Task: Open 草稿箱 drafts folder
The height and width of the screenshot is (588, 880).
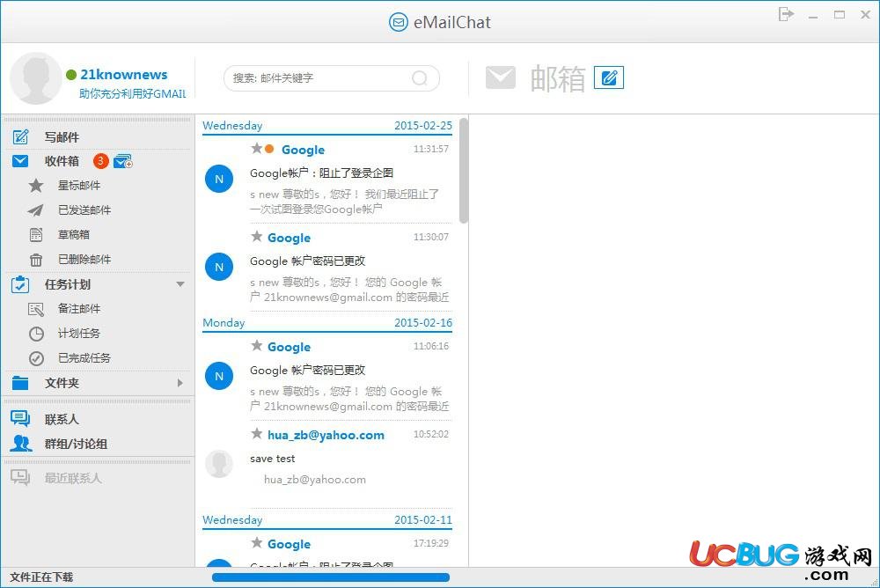Action: 74,235
